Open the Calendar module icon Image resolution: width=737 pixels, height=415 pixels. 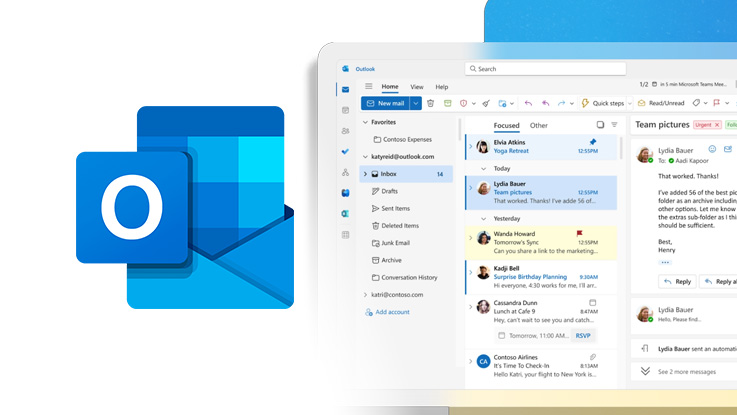click(345, 110)
